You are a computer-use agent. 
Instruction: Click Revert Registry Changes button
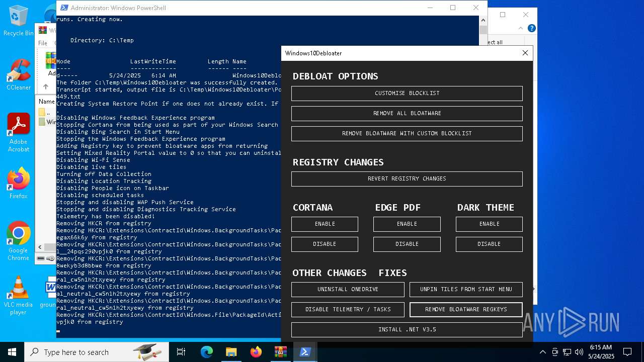(x=407, y=178)
